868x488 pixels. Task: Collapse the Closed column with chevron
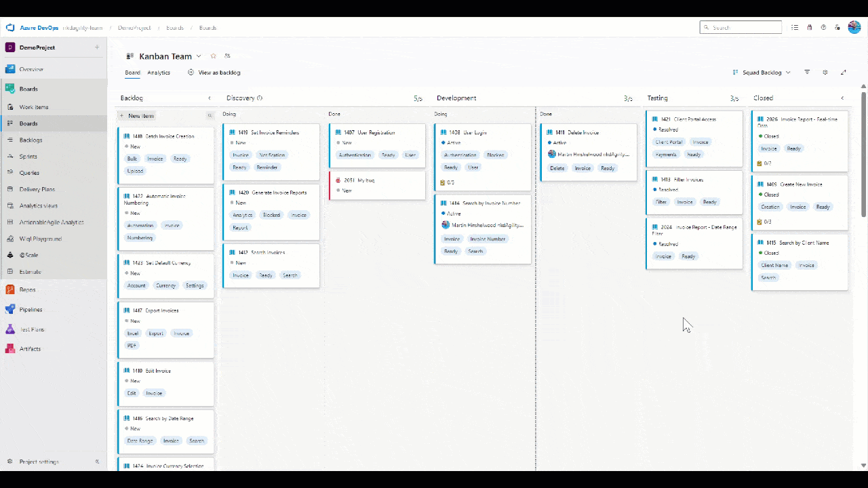click(x=842, y=98)
